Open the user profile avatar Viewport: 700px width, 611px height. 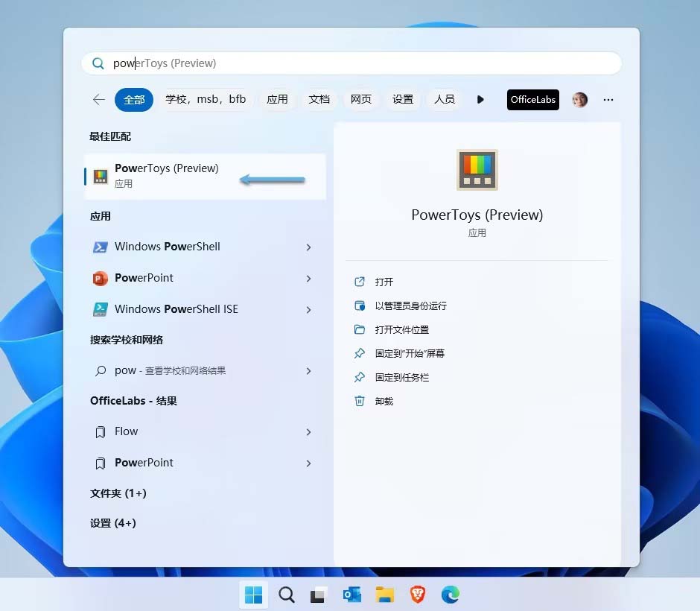(x=580, y=100)
